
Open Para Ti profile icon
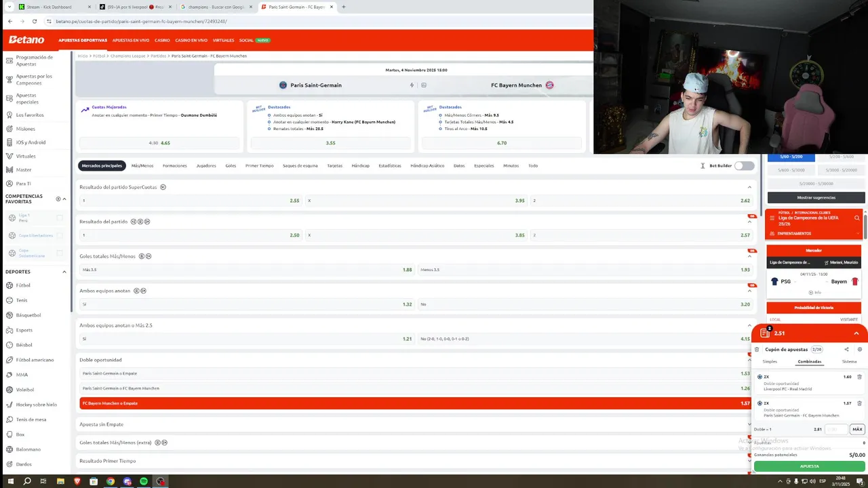(9, 184)
